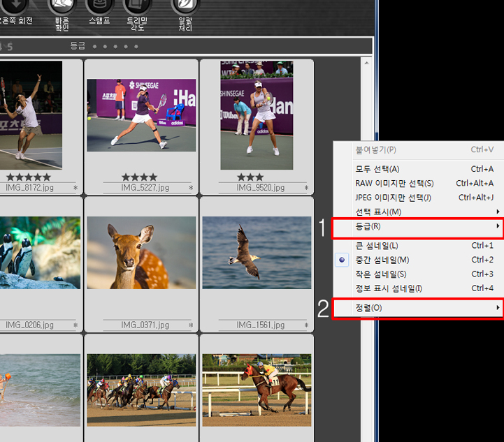This screenshot has width=504, height=442.
Task: Click the 오른쪽 회전 rotate-right toolbar icon
Action: (x=16, y=6)
